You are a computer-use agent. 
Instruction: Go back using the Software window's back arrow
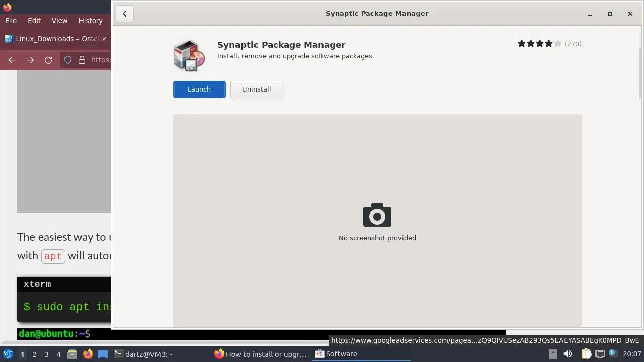tap(125, 14)
